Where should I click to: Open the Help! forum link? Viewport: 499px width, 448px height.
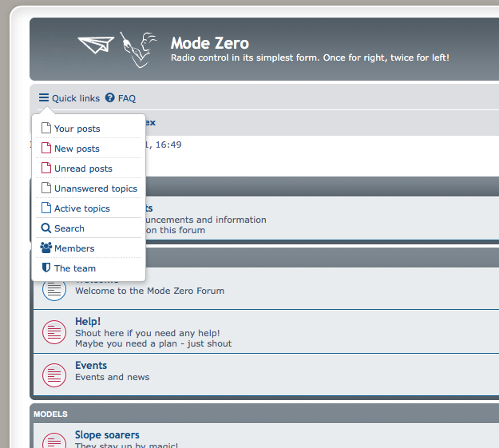click(x=88, y=321)
